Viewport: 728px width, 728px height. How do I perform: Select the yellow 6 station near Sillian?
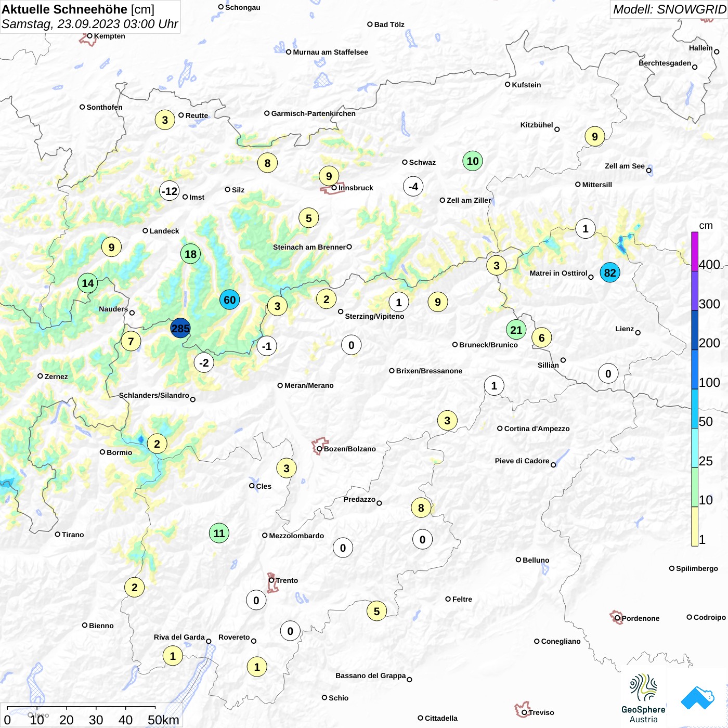coord(541,337)
